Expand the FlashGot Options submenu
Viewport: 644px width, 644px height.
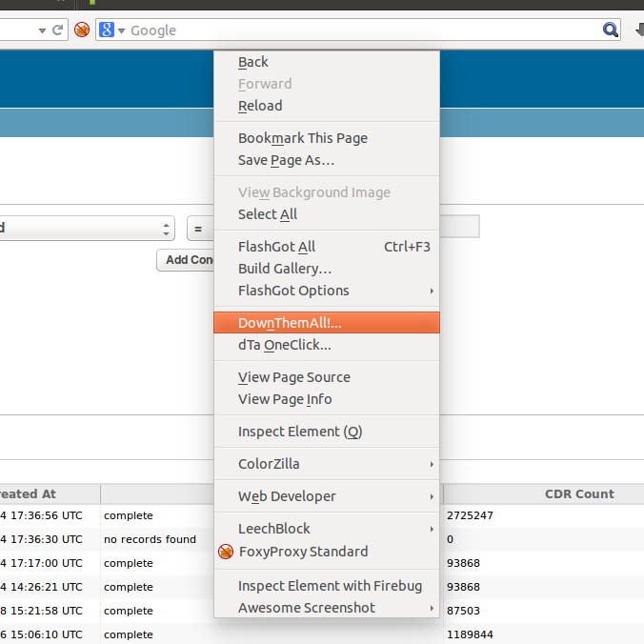(x=327, y=291)
